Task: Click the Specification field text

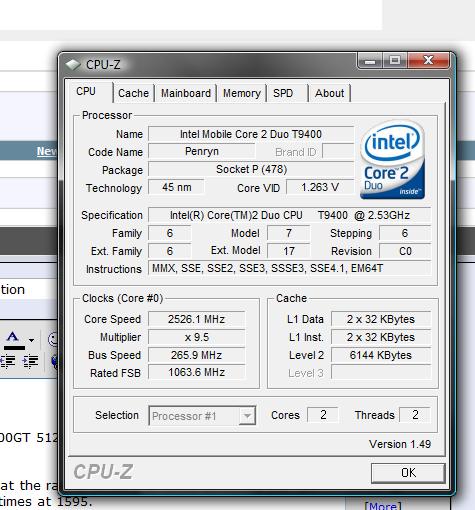Action: point(289,215)
